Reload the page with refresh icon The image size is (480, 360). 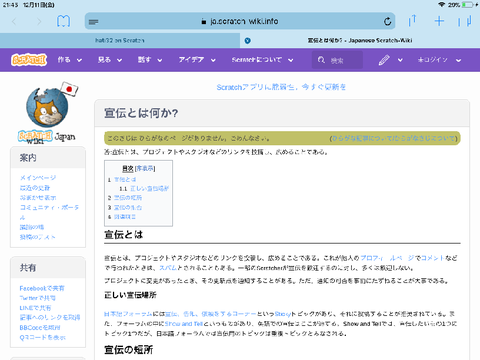[x=387, y=22]
